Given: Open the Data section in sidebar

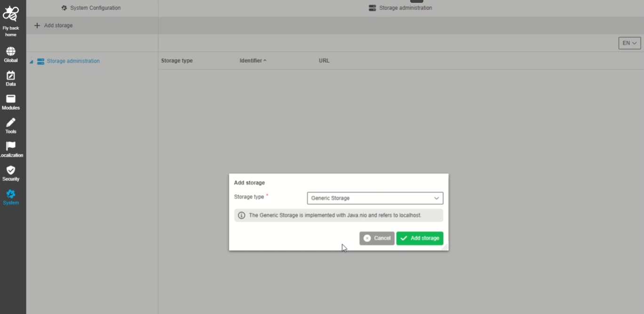Looking at the screenshot, I should (11, 79).
